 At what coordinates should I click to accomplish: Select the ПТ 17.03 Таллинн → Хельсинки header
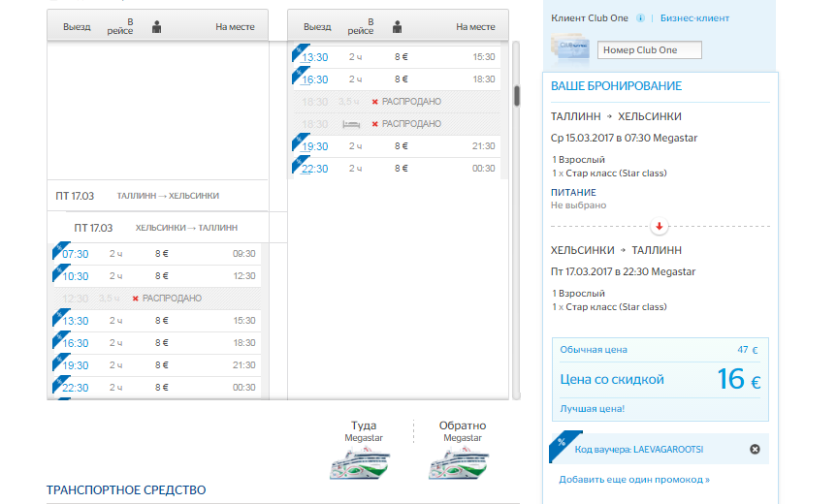coord(157,196)
